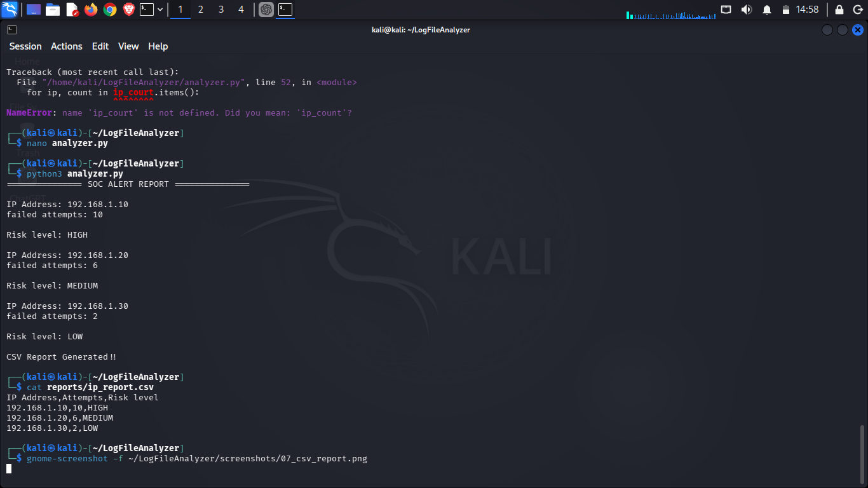Click the terminal cursor on the last line
This screenshot has height=488, width=868.
pyautogui.click(x=9, y=469)
